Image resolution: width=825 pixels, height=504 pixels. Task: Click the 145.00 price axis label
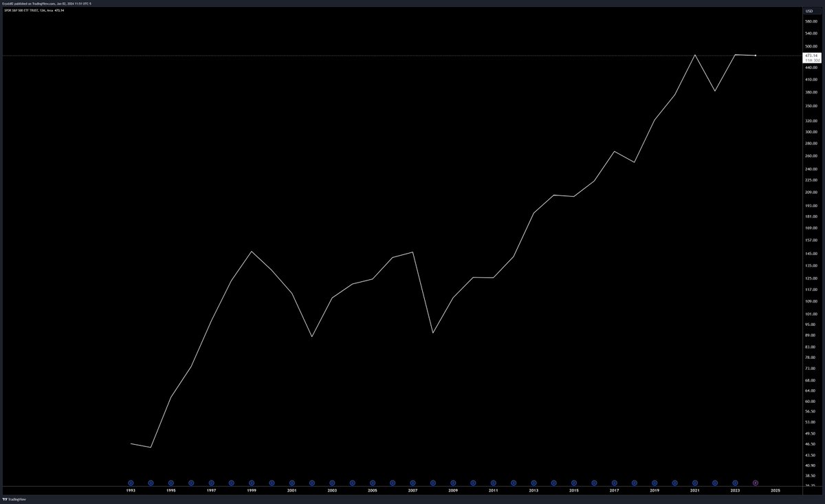tap(812, 254)
